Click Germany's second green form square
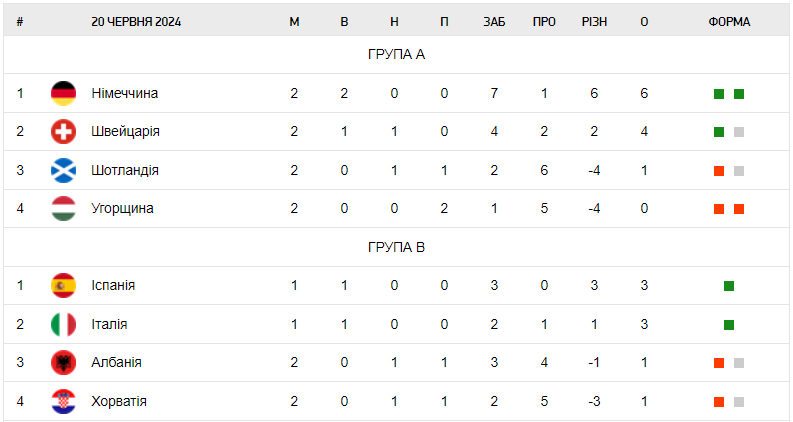793x422 pixels. pyautogui.click(x=739, y=94)
